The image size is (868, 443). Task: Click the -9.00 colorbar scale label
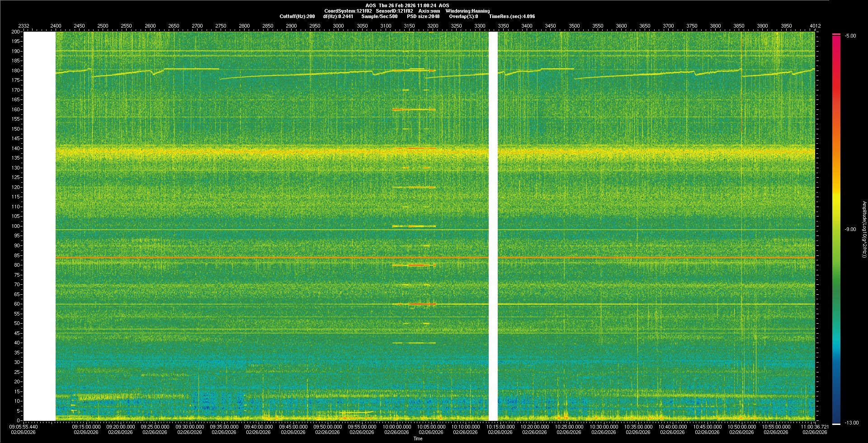coord(850,230)
